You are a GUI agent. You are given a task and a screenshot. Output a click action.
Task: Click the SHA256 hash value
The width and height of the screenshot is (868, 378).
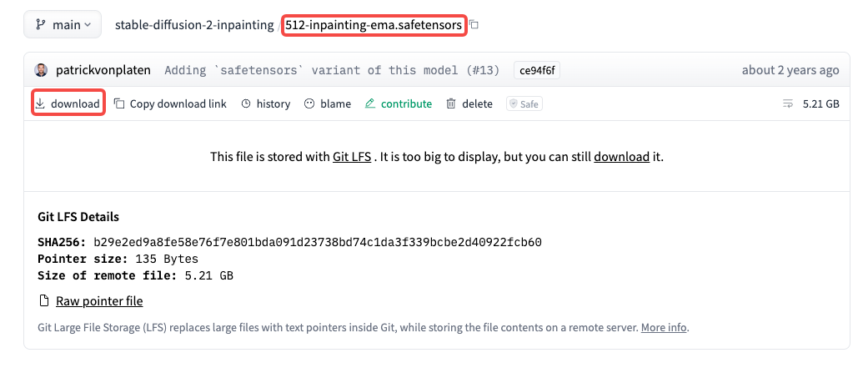[318, 243]
